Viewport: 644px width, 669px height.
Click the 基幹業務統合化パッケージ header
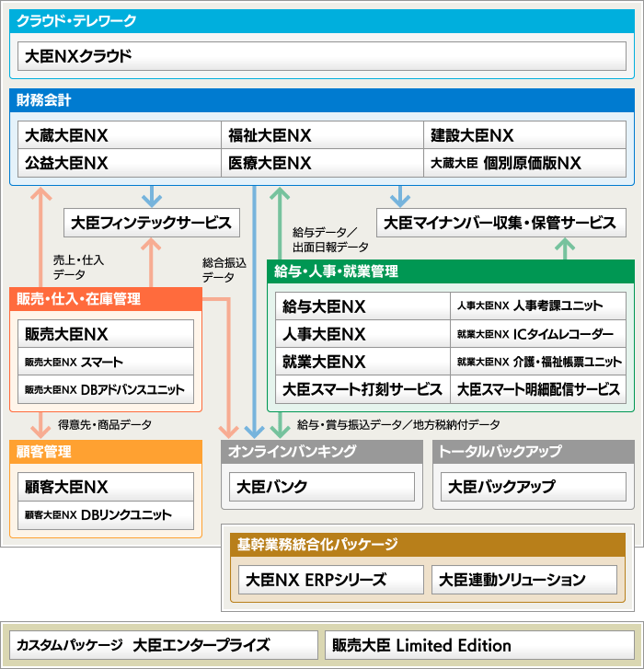[428, 545]
